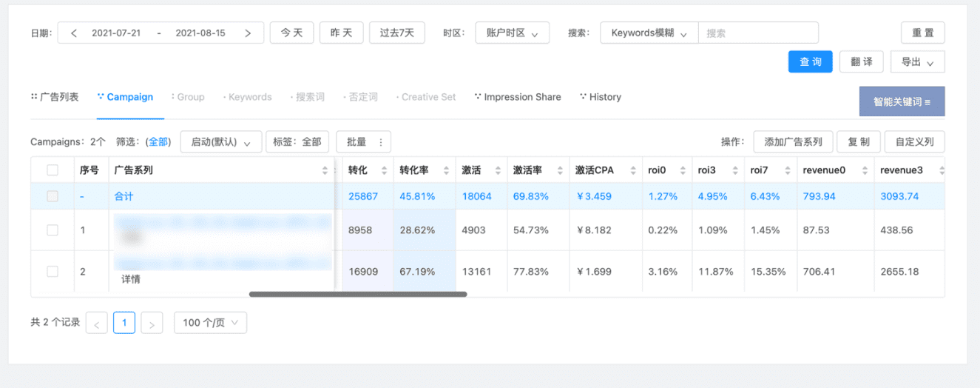Click the end date 2021-08-15 field
The width and height of the screenshot is (980, 388).
click(x=200, y=33)
